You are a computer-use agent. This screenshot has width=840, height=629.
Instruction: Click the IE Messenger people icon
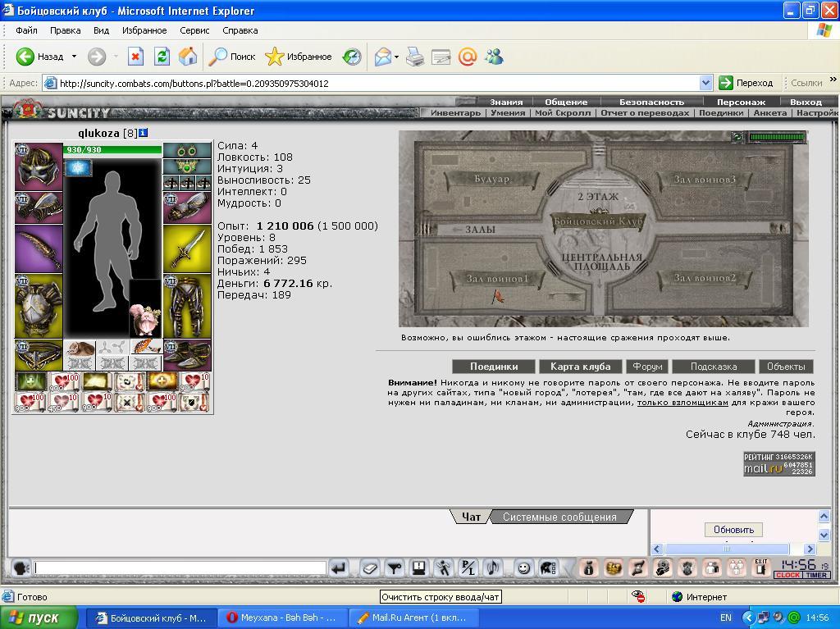[x=494, y=57]
